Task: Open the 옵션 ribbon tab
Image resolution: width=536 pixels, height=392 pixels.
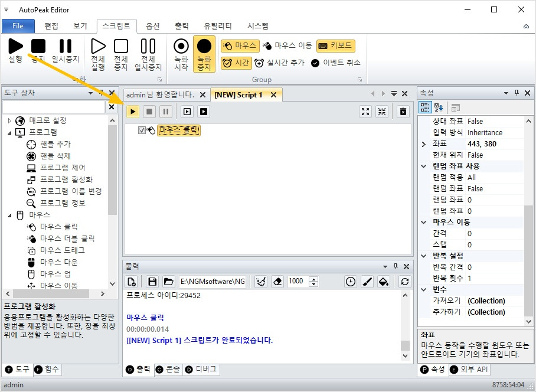Action: 153,26
